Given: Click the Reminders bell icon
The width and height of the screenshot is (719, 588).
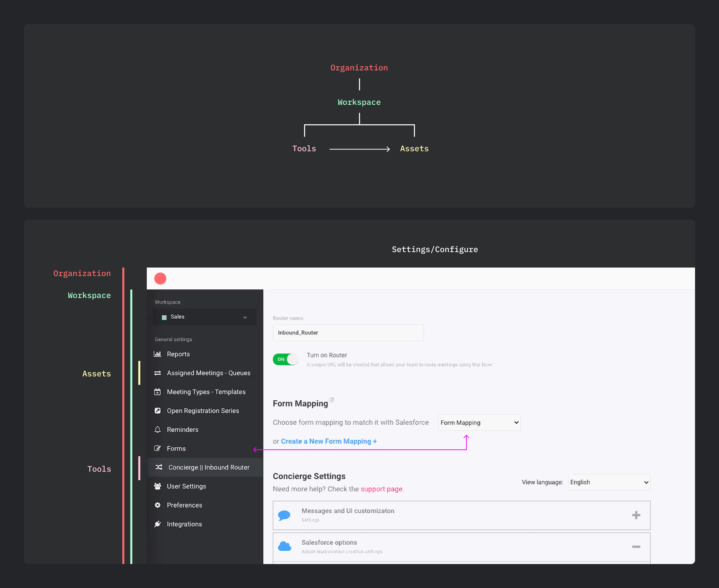Looking at the screenshot, I should [x=157, y=430].
